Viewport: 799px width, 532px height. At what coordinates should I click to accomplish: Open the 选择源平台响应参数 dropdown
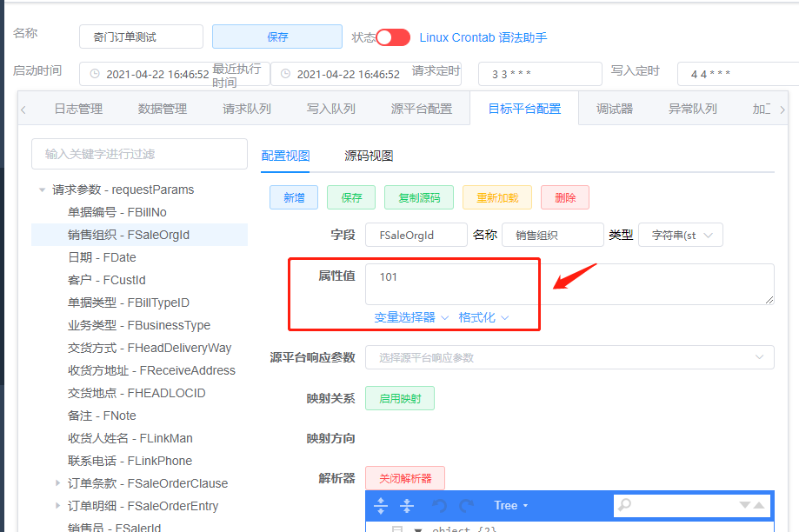pos(569,357)
